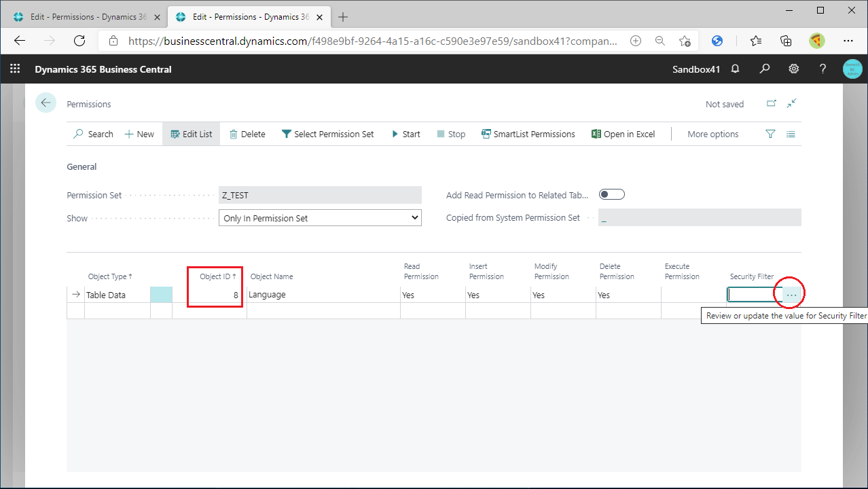Open Business Central settings gear
Screen dimensions: 868x489
(793, 69)
